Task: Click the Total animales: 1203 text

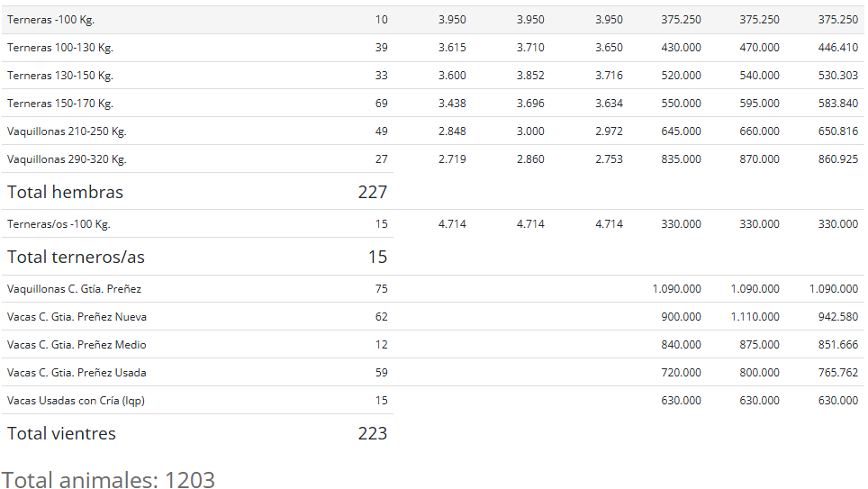Action: click(108, 480)
